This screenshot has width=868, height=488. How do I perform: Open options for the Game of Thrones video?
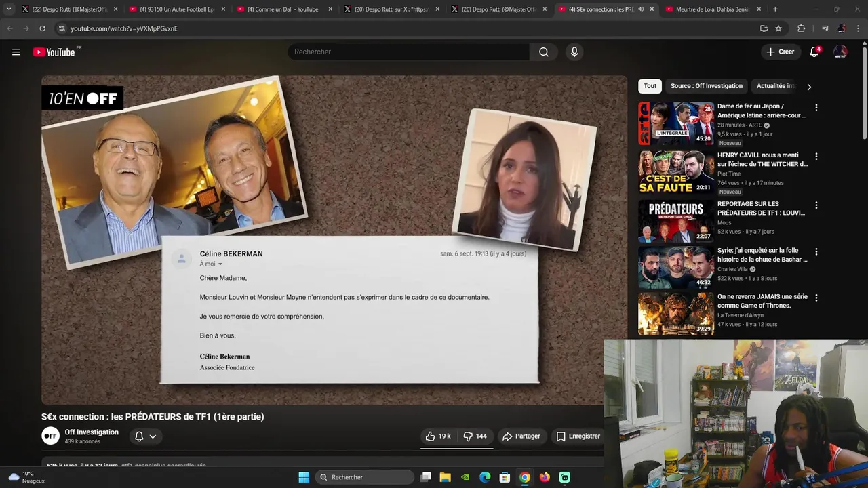coord(816,298)
